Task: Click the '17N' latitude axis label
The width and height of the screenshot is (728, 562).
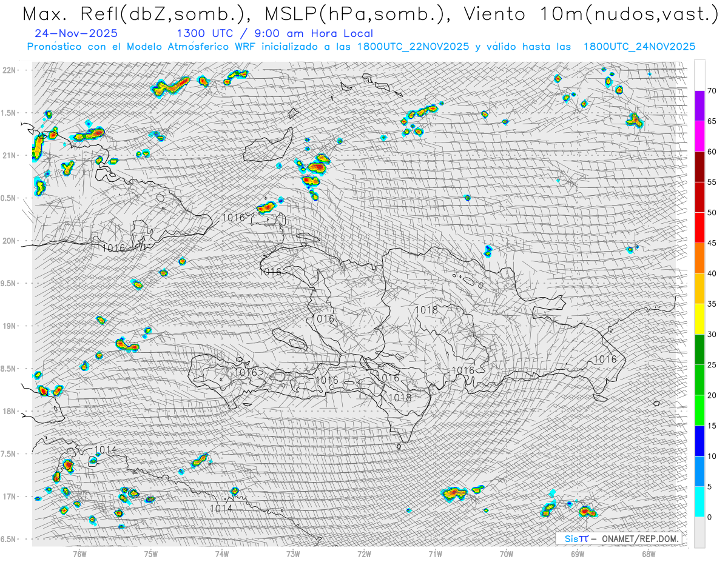Action: [10, 497]
